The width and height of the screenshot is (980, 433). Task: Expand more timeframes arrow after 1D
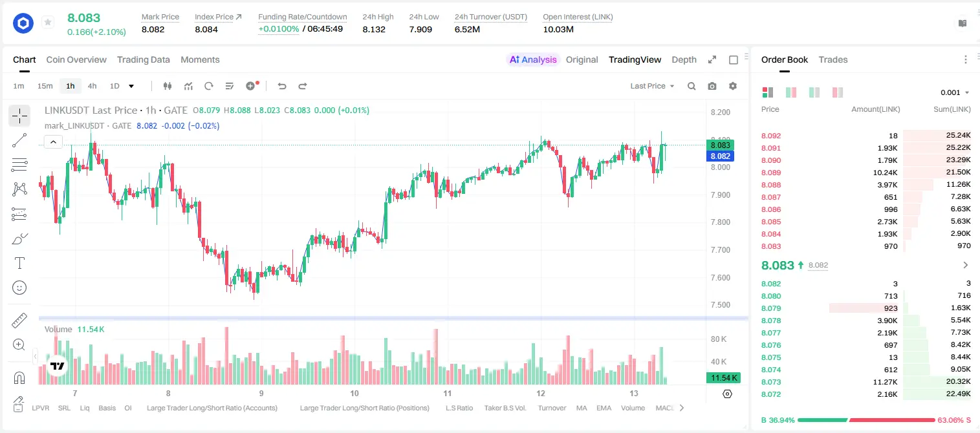131,86
